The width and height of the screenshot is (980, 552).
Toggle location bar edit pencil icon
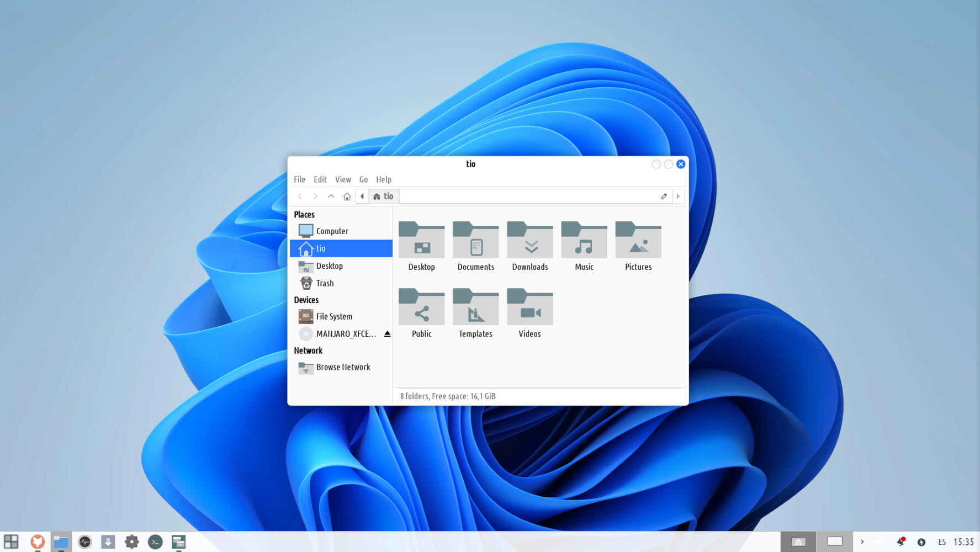click(664, 197)
